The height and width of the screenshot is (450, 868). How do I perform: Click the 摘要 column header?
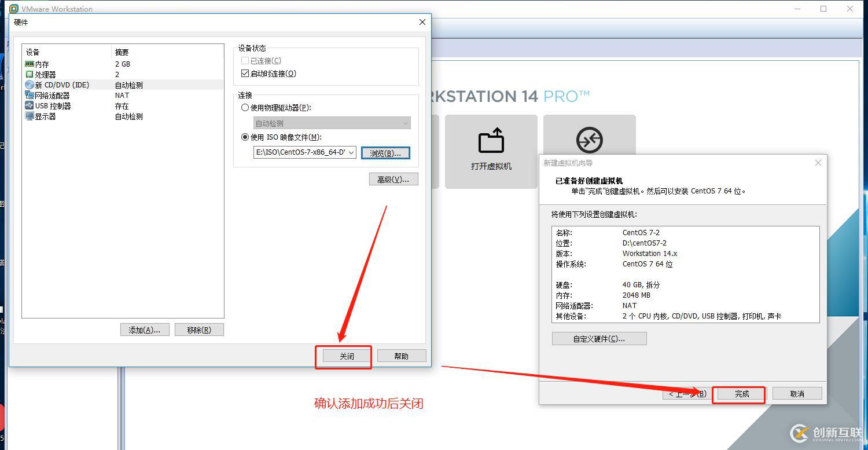(x=122, y=52)
